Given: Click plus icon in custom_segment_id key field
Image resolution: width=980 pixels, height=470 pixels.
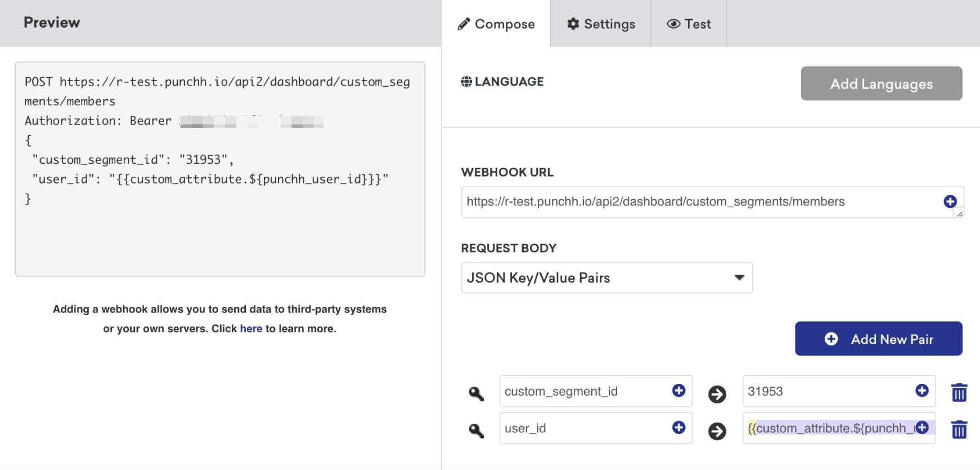Looking at the screenshot, I should (x=679, y=391).
